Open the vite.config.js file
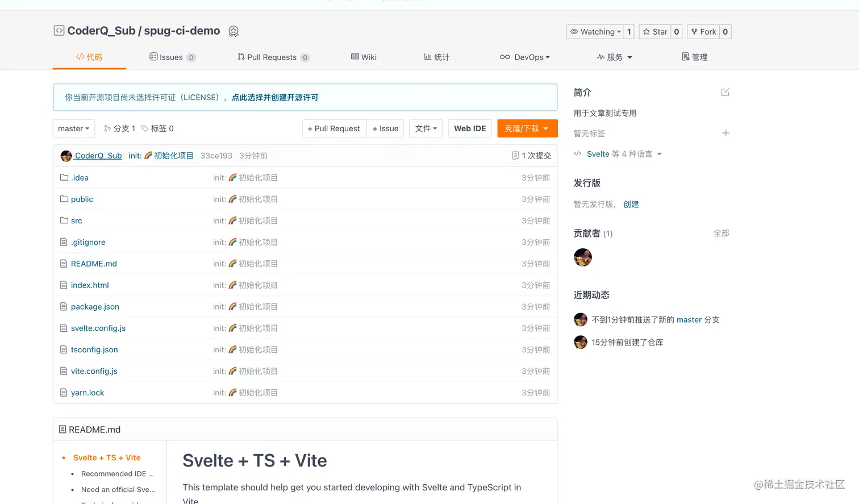The width and height of the screenshot is (859, 504). pos(94,371)
